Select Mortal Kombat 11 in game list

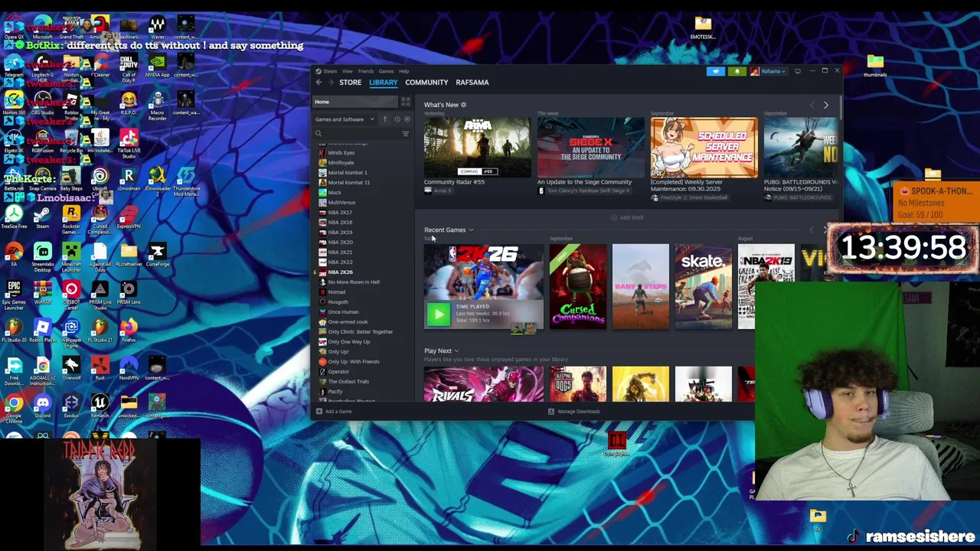tap(348, 183)
